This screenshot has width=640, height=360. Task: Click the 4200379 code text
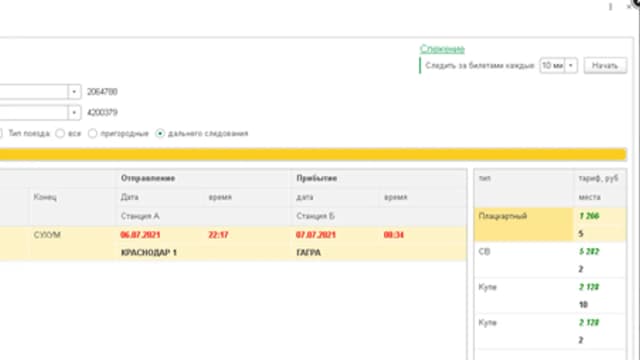(x=102, y=112)
